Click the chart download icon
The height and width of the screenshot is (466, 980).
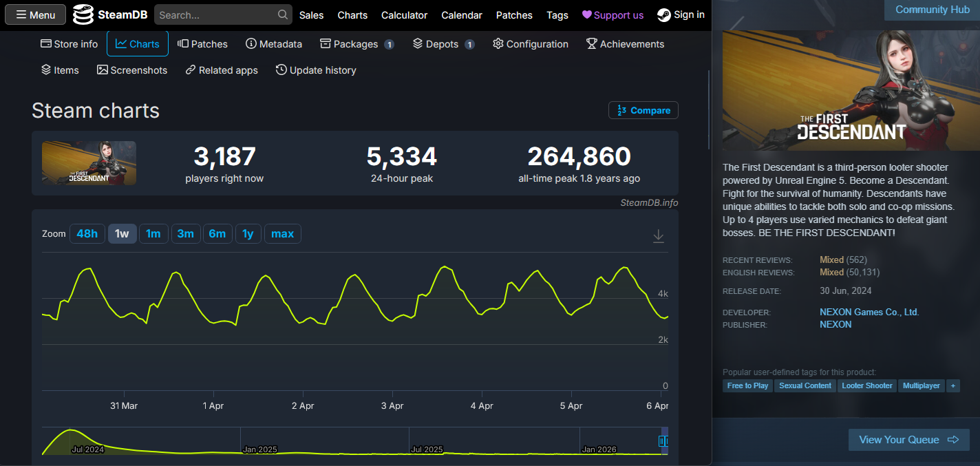click(659, 236)
